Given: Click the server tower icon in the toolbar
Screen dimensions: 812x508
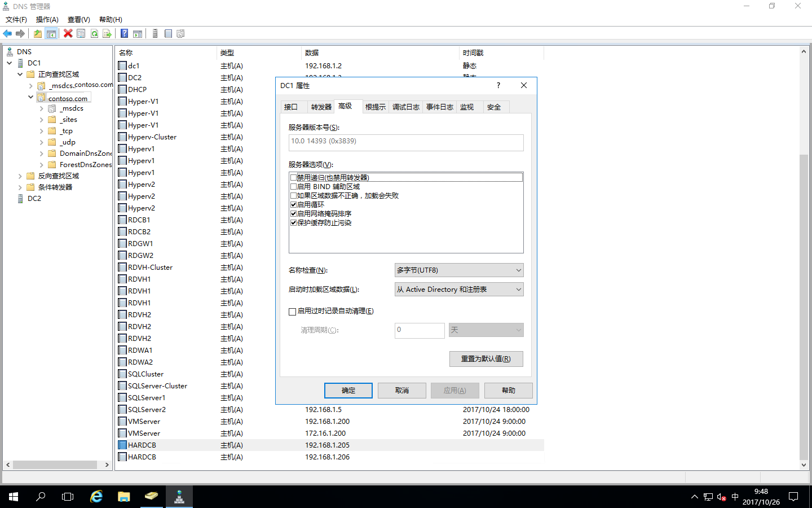Looking at the screenshot, I should (x=155, y=34).
